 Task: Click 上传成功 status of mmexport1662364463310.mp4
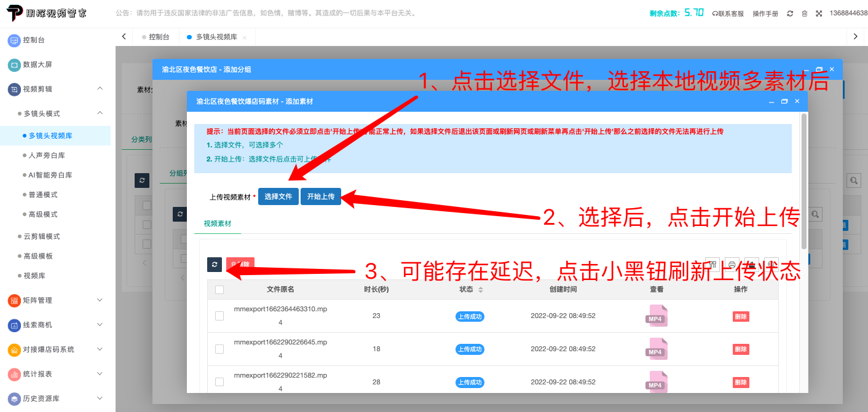click(x=470, y=316)
